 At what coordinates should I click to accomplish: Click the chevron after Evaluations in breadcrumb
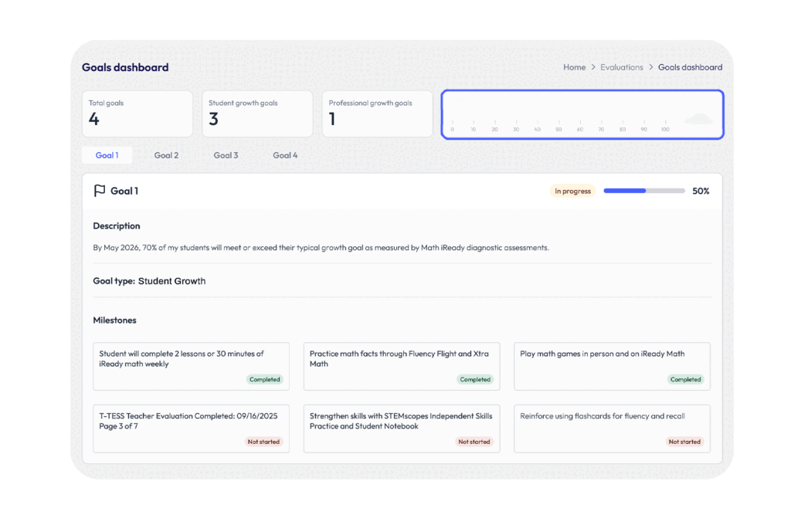pos(650,68)
